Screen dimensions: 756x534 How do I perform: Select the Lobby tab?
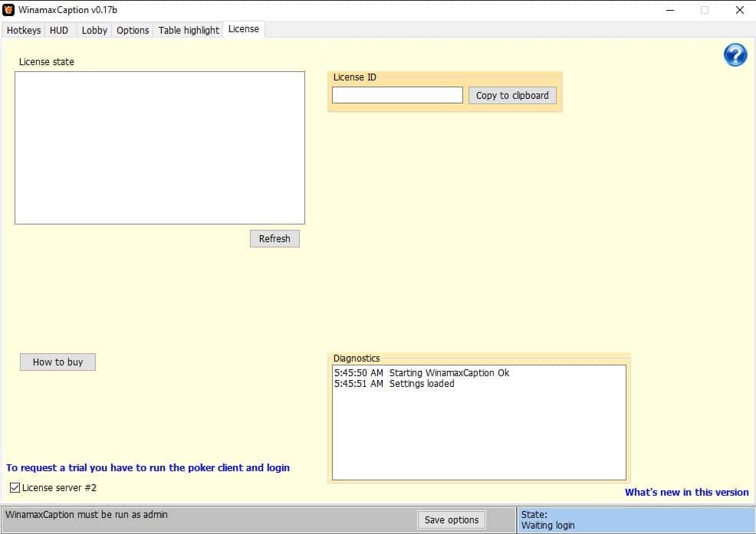pyautogui.click(x=94, y=30)
